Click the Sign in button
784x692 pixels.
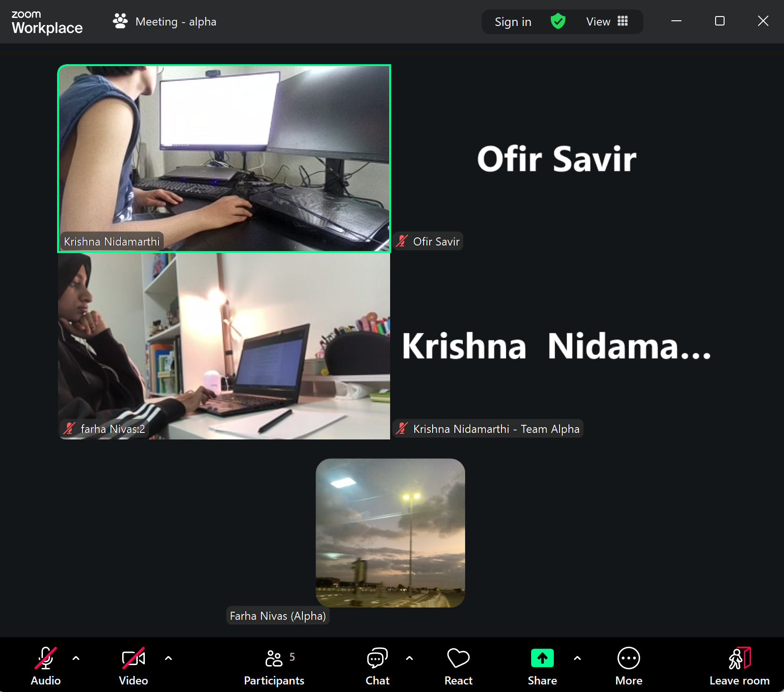click(x=513, y=22)
